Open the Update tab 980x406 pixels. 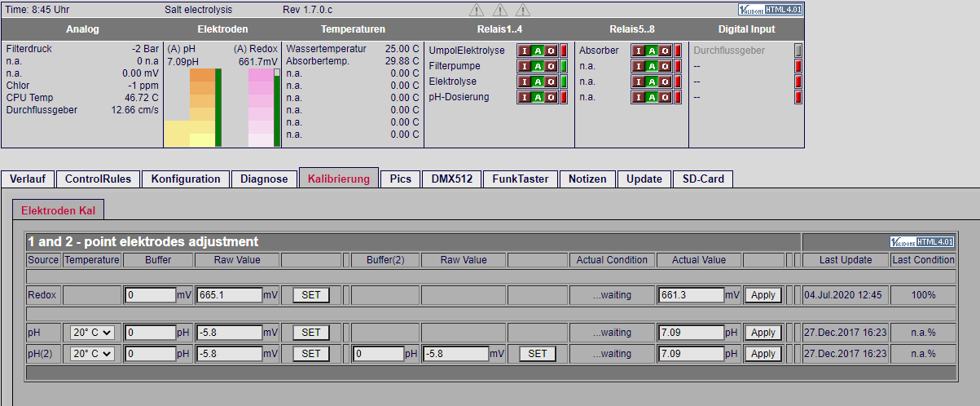coord(644,179)
